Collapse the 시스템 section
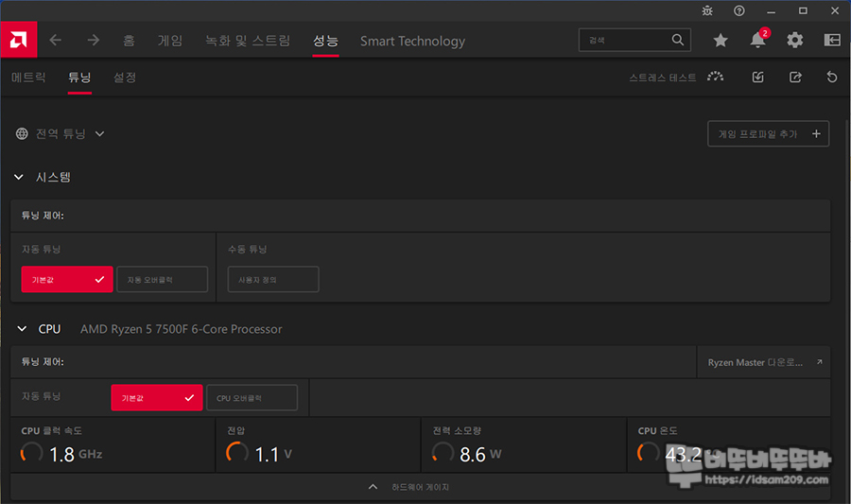The width and height of the screenshot is (851, 504). 19,177
